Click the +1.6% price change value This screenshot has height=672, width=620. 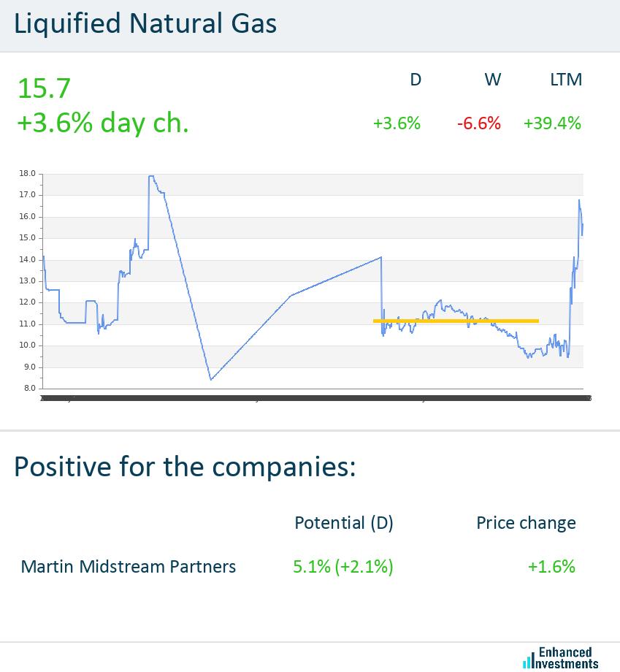(552, 567)
